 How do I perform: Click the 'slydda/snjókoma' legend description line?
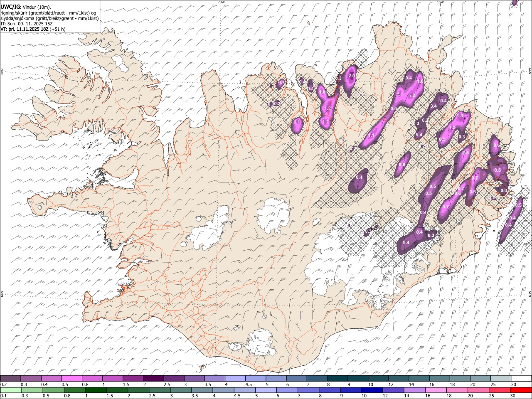pos(49,18)
